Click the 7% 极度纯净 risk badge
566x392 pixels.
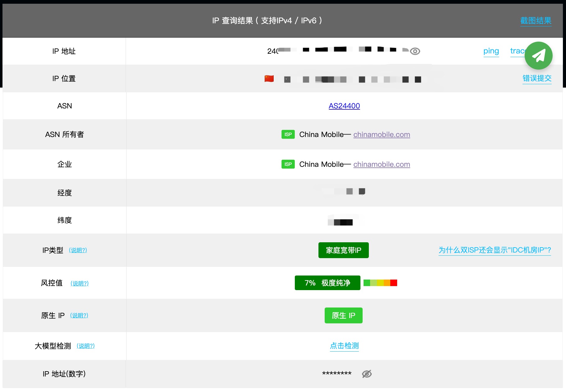coord(327,283)
